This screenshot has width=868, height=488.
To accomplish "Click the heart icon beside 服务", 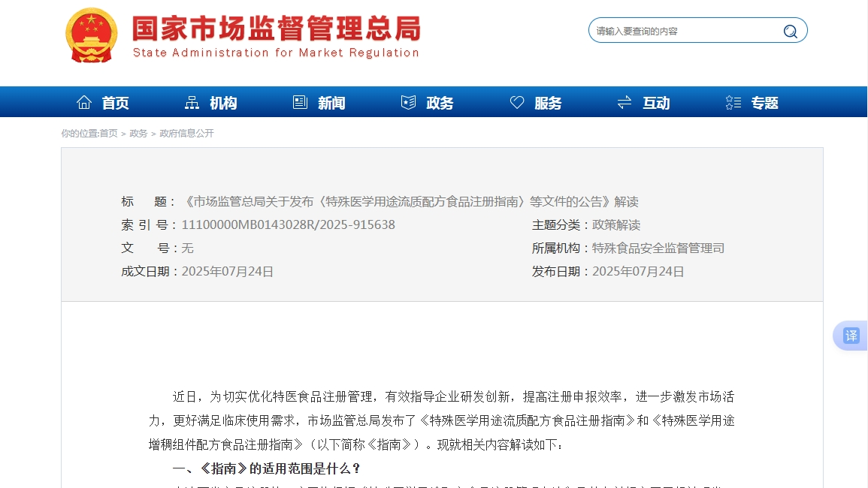I will (x=517, y=103).
